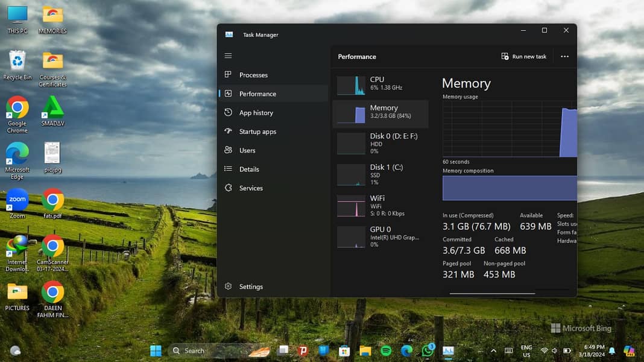This screenshot has width=644, height=362.
Task: Click the horizontal scrollbar in Memory panel
Action: click(x=492, y=294)
